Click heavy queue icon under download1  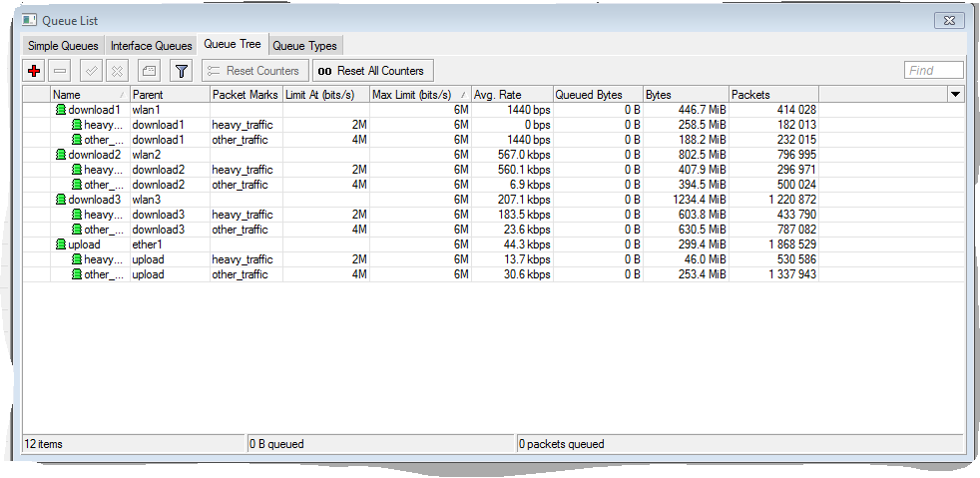pos(76,125)
